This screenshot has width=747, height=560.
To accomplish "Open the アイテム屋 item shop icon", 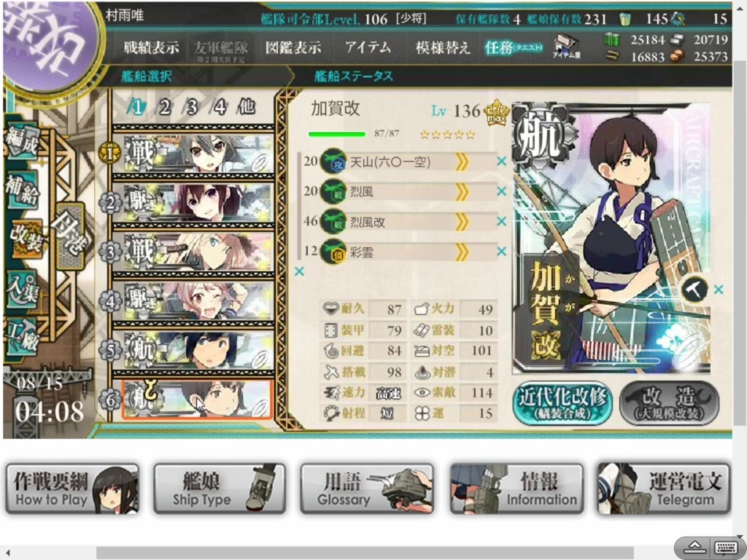I will point(566,47).
